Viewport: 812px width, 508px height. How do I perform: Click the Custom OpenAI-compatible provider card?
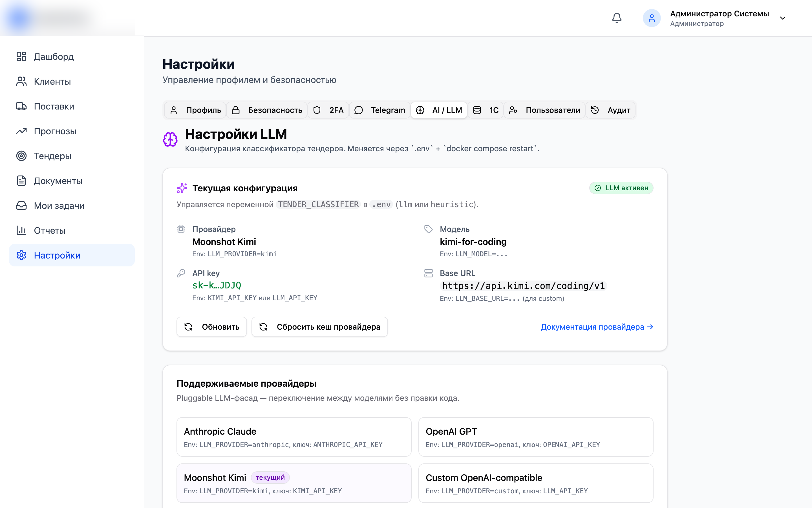click(x=536, y=483)
